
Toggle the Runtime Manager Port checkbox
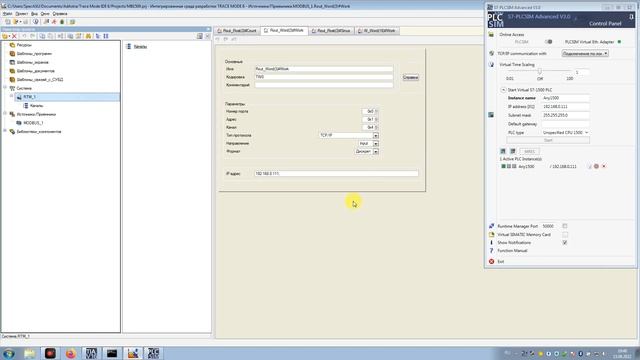(x=565, y=226)
